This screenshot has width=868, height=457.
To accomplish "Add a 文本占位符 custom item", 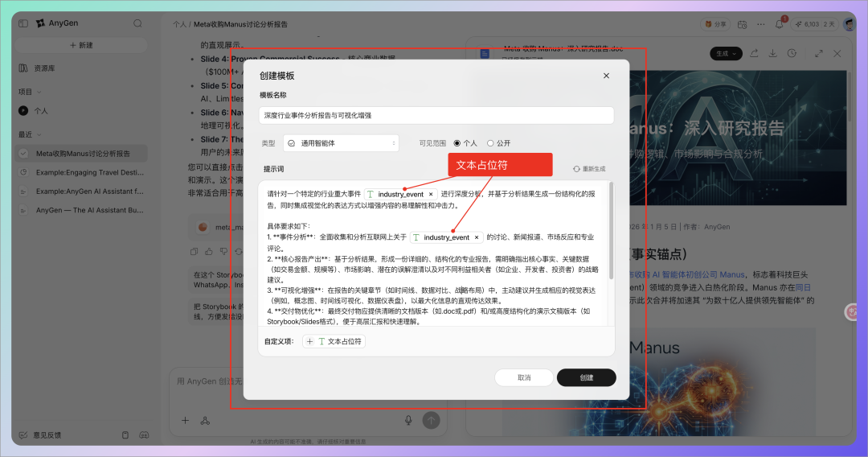I will click(x=334, y=342).
